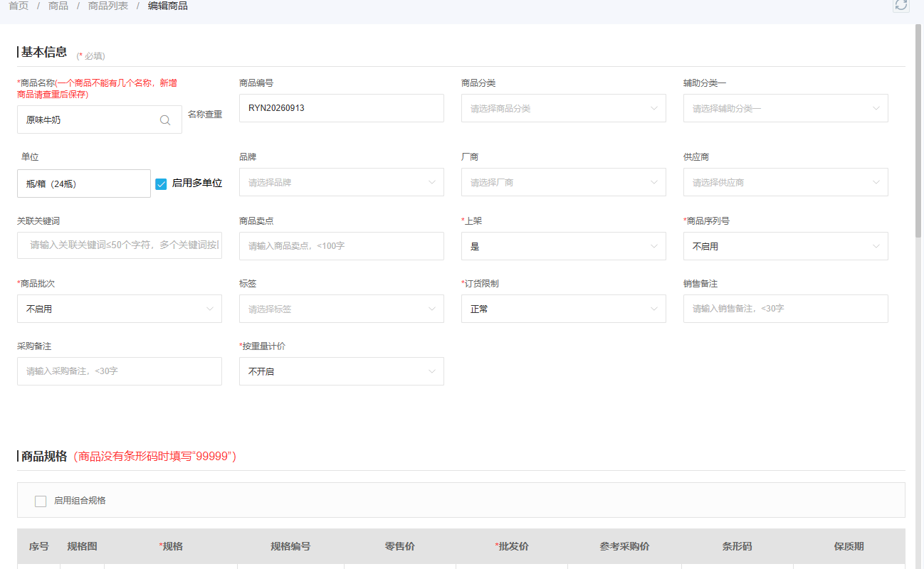Click the 商品卖点 input field
The image size is (924, 569).
(x=342, y=246)
